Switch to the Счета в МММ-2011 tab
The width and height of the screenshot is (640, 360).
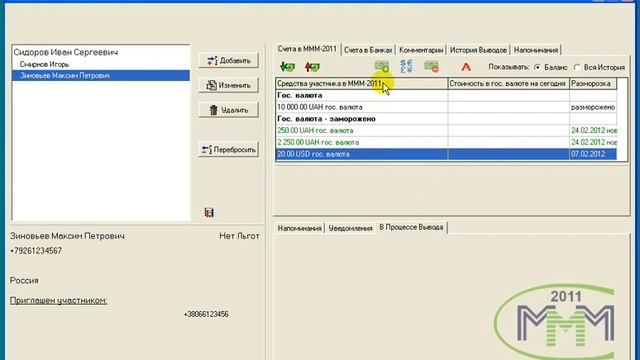click(307, 49)
